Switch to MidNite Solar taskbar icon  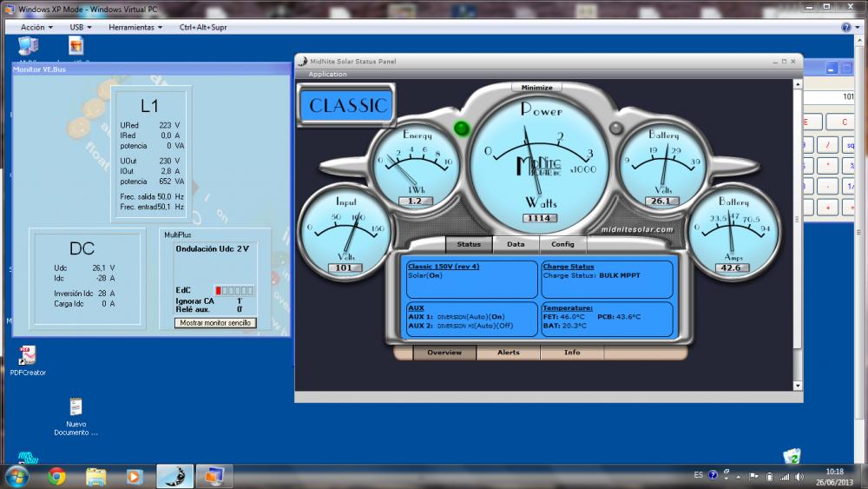click(175, 476)
